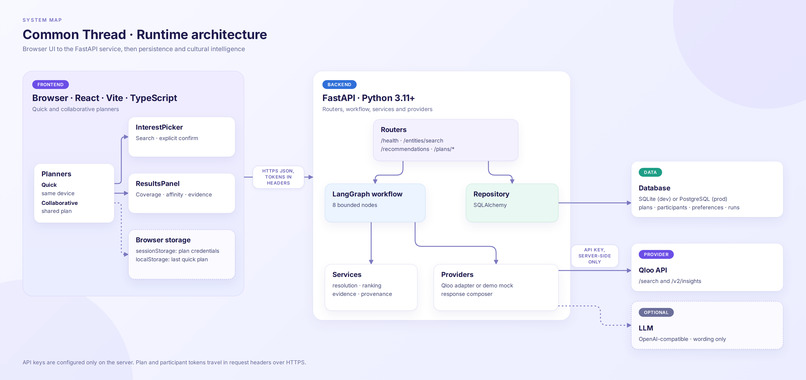Select the Repository node title
The height and width of the screenshot is (380, 806).
point(491,194)
